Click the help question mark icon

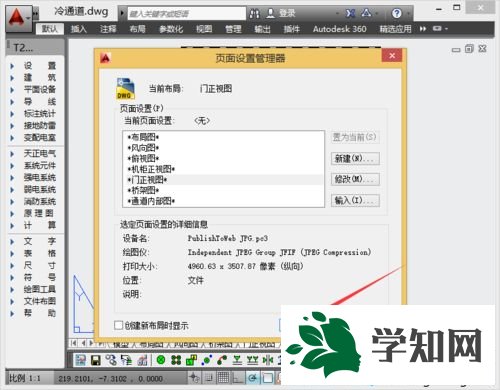pos(396,13)
